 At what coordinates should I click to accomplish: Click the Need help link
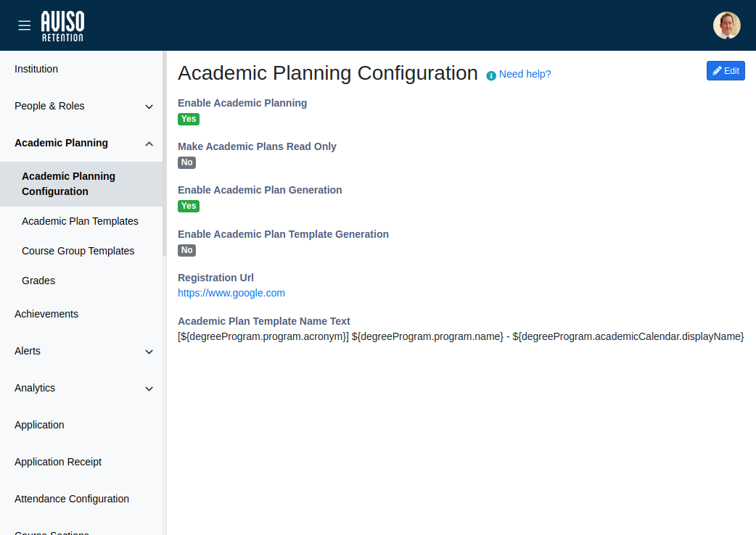[x=524, y=74]
